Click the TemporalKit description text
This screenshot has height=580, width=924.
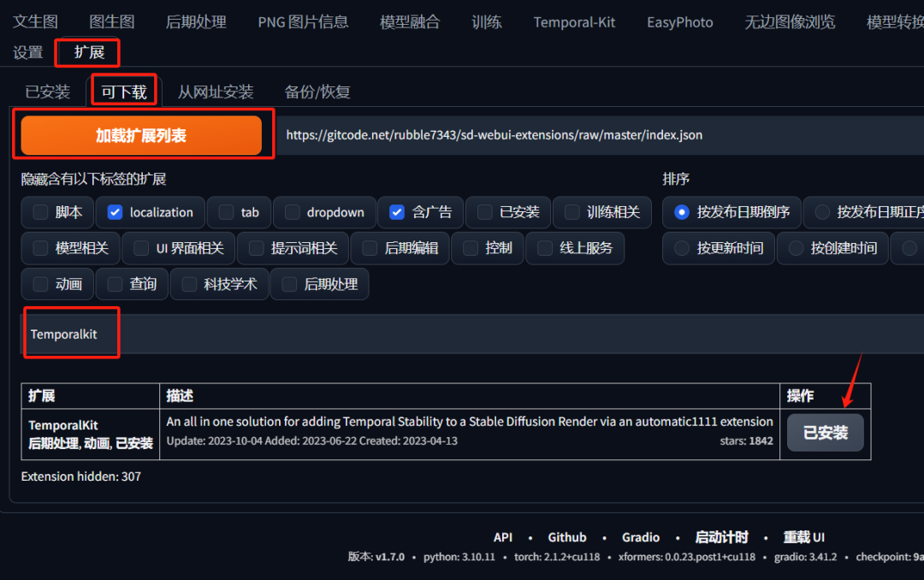tap(470, 422)
